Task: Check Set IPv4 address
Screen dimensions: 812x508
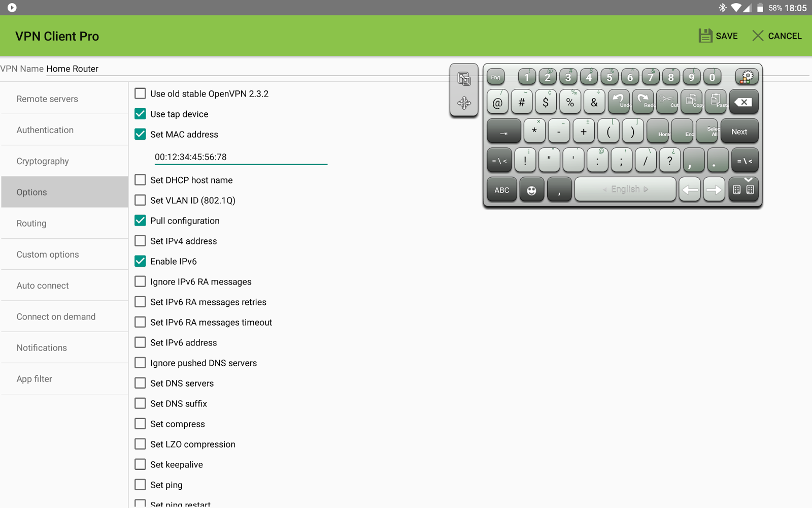Action: click(x=140, y=241)
